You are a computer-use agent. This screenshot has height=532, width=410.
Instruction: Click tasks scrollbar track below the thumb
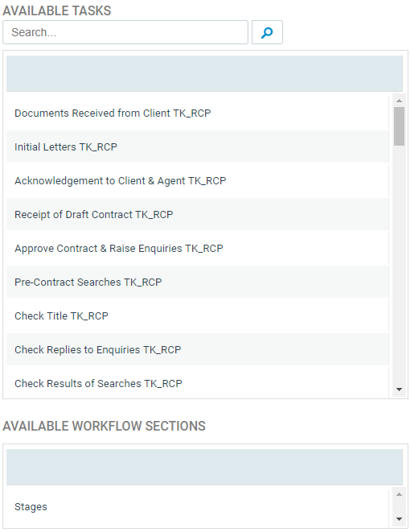400,265
